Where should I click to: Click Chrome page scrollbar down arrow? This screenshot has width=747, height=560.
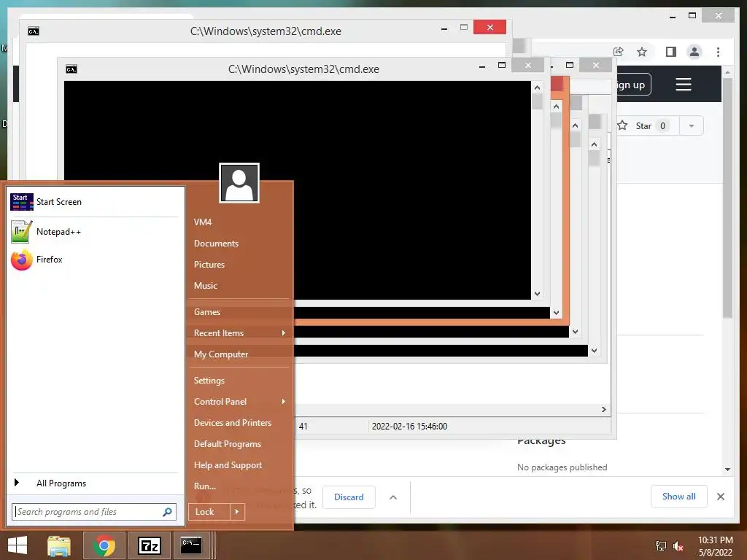pyautogui.click(x=727, y=470)
